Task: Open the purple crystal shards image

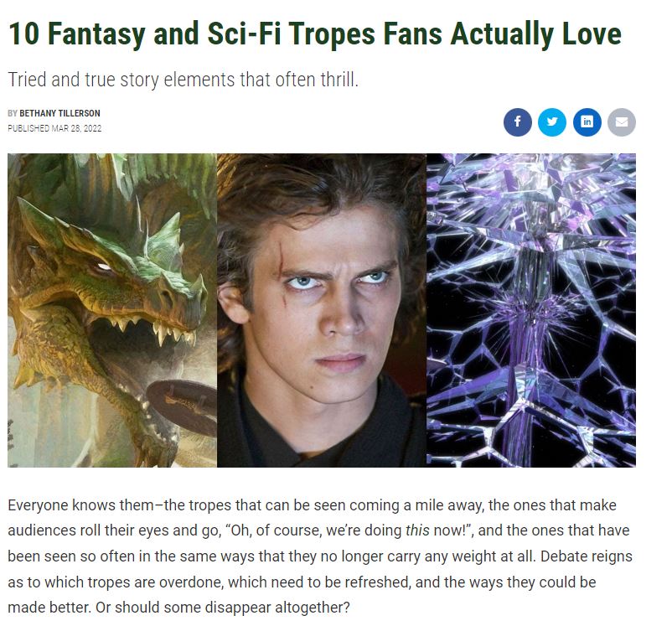Action: [531, 310]
